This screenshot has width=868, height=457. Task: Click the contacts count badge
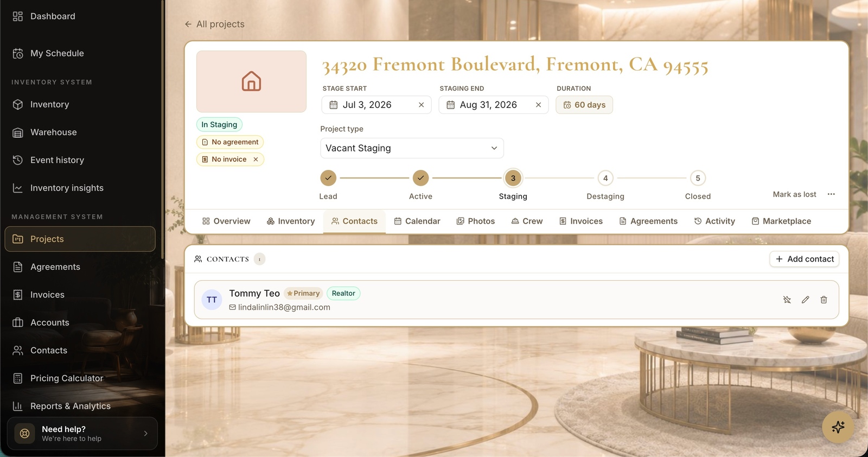[259, 259]
